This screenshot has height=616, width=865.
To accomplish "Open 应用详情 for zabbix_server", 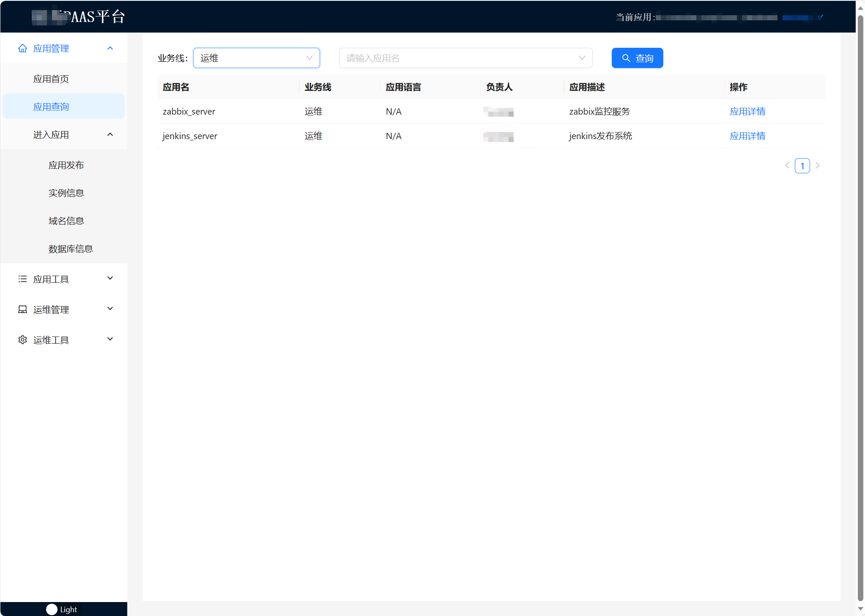I will pyautogui.click(x=747, y=112).
